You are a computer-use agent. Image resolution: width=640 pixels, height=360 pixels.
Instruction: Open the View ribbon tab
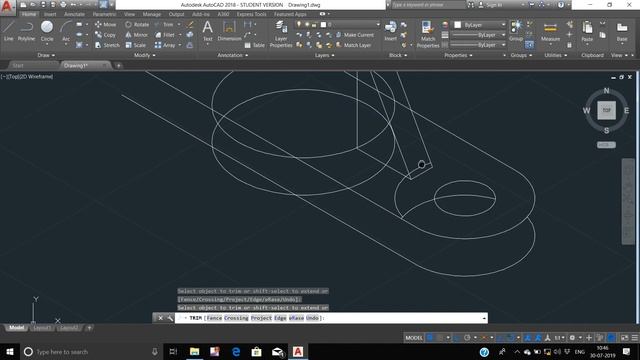[129, 14]
